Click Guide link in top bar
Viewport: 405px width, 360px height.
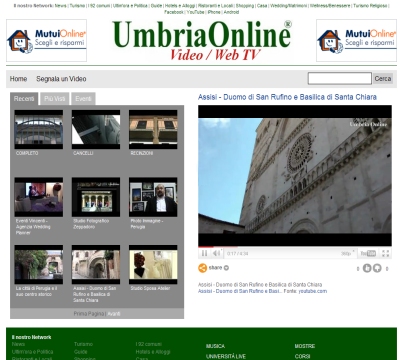156,6
